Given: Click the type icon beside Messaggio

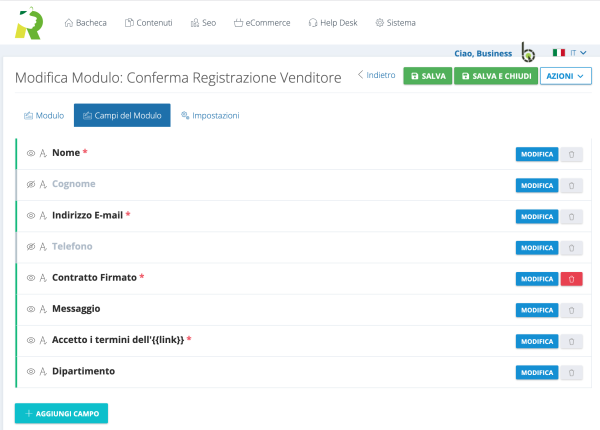Looking at the screenshot, I should (x=43, y=309).
